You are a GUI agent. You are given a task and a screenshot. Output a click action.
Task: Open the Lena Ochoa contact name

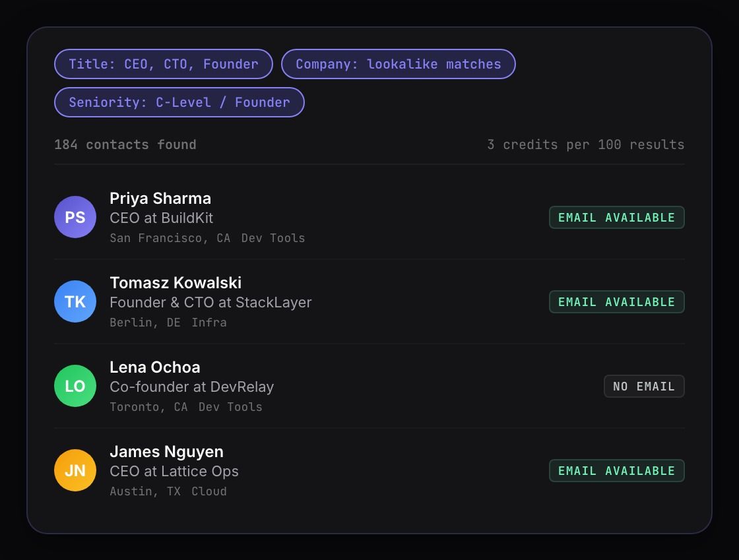coord(154,367)
